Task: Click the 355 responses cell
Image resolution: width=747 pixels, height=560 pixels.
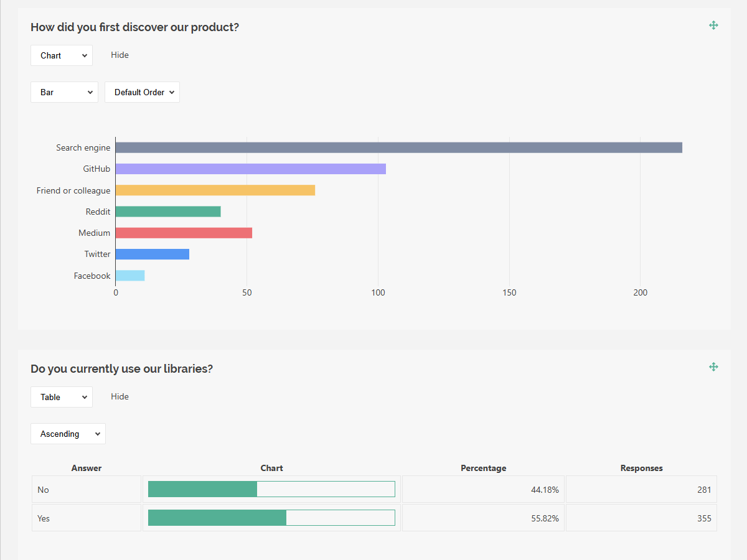Action: point(641,518)
